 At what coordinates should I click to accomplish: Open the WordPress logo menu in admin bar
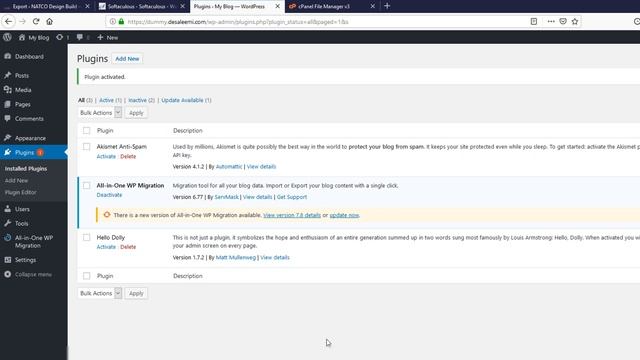pyautogui.click(x=7, y=37)
